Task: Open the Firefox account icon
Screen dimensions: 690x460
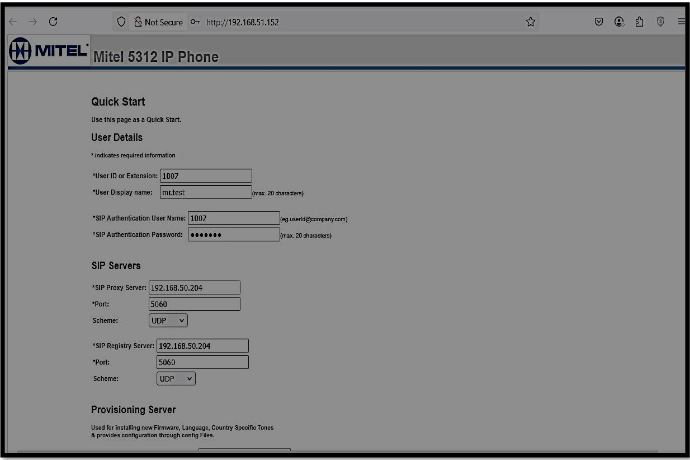Action: coord(619,22)
